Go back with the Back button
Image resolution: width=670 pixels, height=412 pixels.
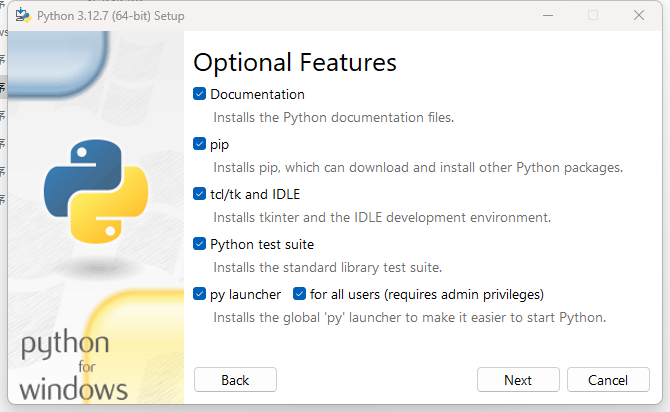click(235, 380)
